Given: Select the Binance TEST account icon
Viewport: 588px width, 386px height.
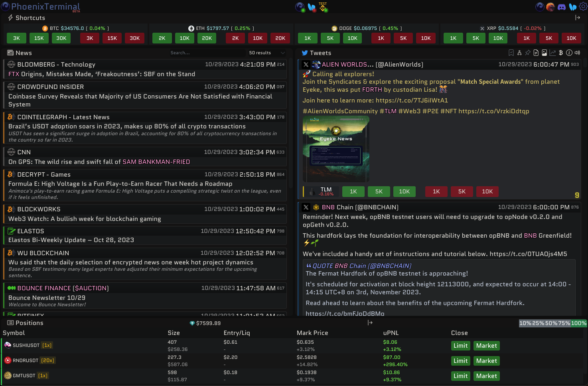Looking at the screenshot, I should 323,7.
